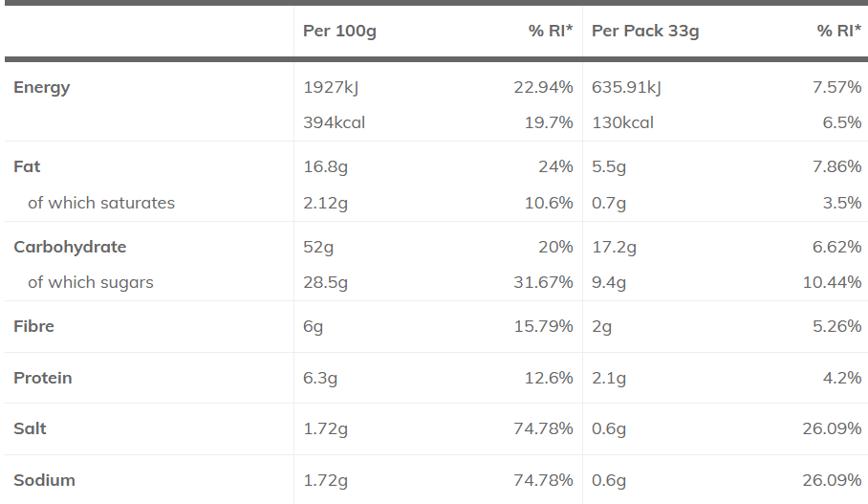Click the 'of which sugars' label
This screenshot has width=868, height=504.
pyautogui.click(x=90, y=282)
